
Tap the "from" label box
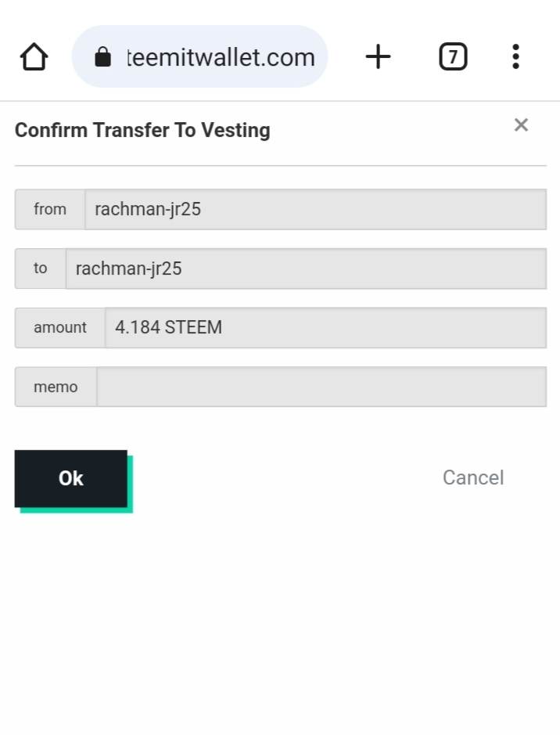point(50,209)
